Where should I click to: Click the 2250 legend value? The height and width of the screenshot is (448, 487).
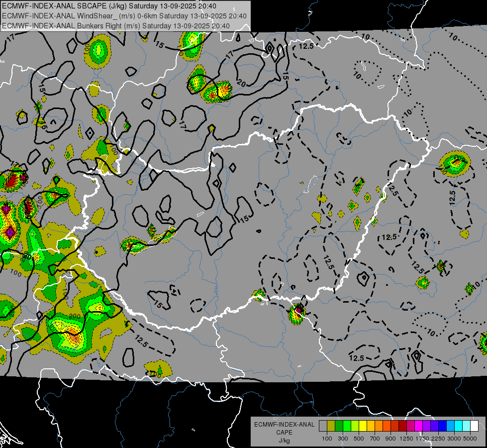click(x=438, y=439)
